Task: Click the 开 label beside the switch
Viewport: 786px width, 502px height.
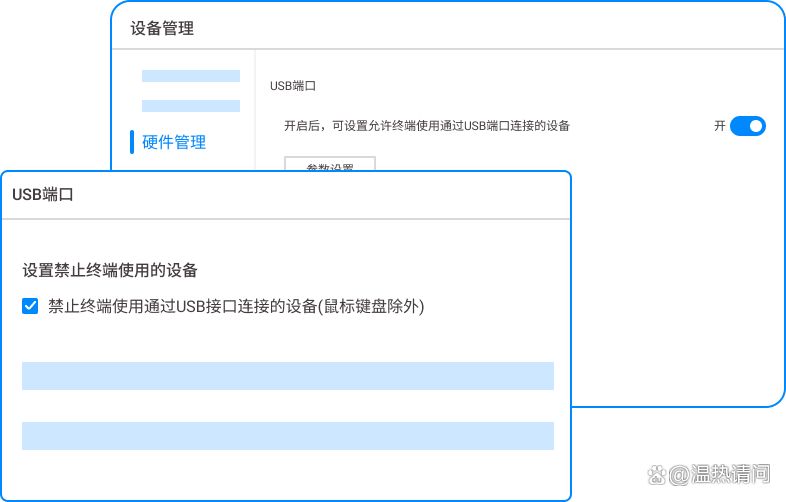Action: click(x=719, y=126)
